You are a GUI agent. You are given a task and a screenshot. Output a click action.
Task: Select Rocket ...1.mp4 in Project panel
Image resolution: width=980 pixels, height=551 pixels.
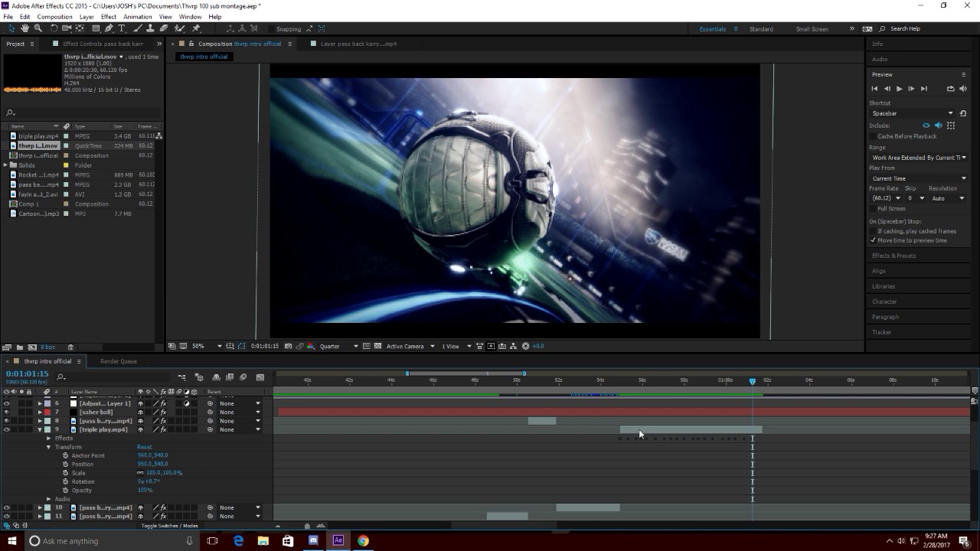coord(38,175)
